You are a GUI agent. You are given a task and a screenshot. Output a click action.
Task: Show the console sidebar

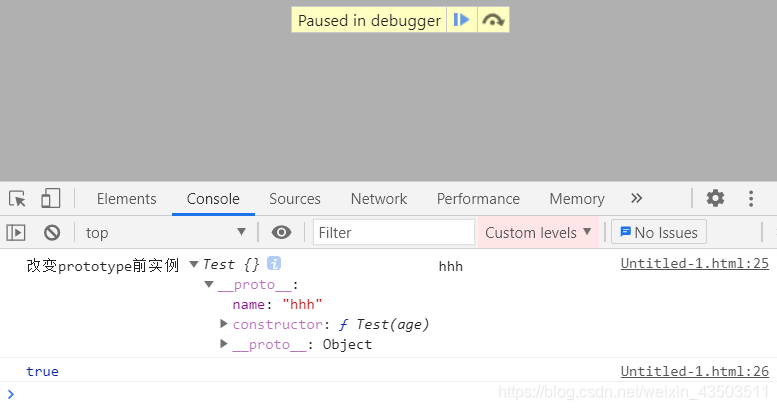click(16, 233)
